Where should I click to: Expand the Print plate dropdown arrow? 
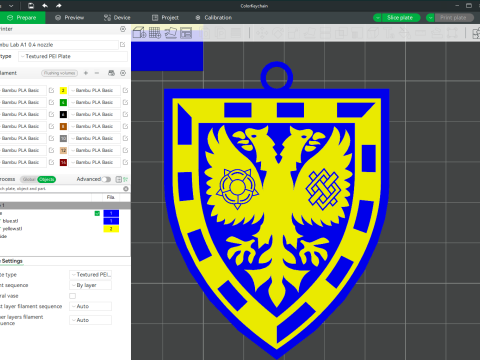click(x=430, y=18)
